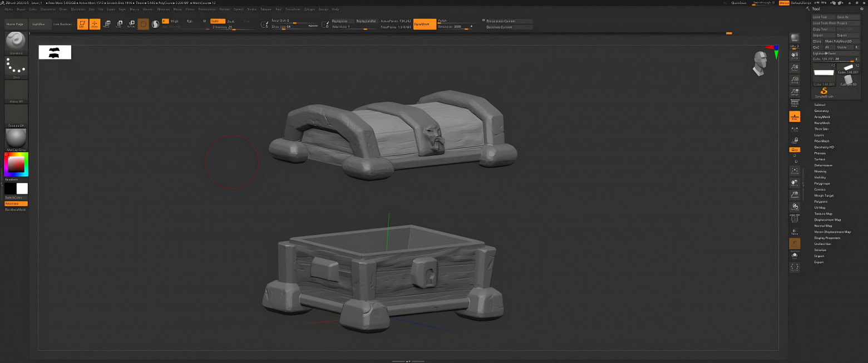Click the SimpleBrush icon in the Tool palette
868x363 pixels.
point(824,92)
